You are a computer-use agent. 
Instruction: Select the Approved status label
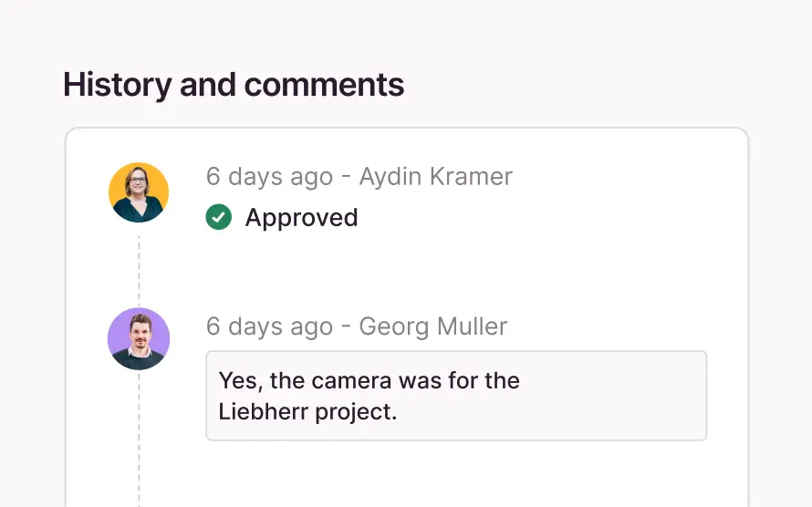click(301, 218)
